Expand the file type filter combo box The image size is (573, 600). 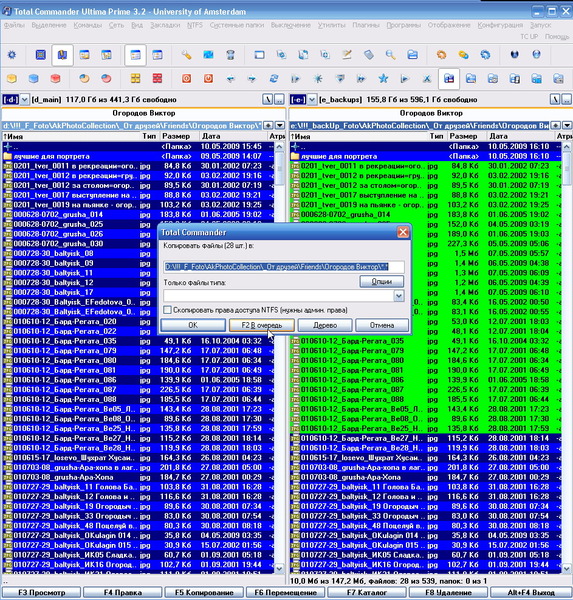click(x=398, y=296)
